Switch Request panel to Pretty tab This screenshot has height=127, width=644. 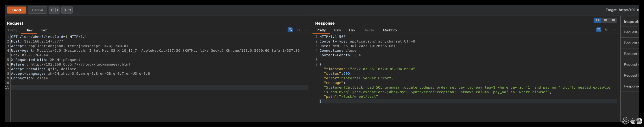point(12,30)
